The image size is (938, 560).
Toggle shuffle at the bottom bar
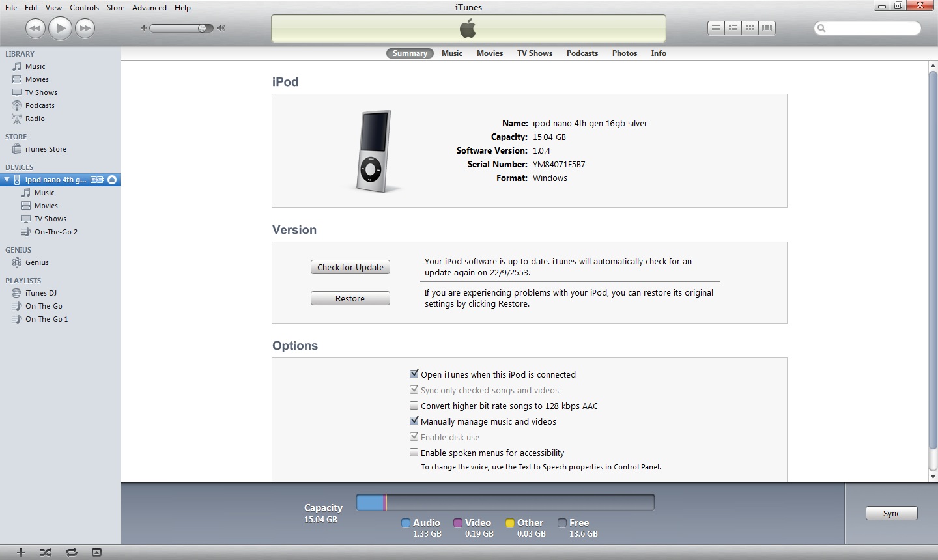[x=46, y=552]
